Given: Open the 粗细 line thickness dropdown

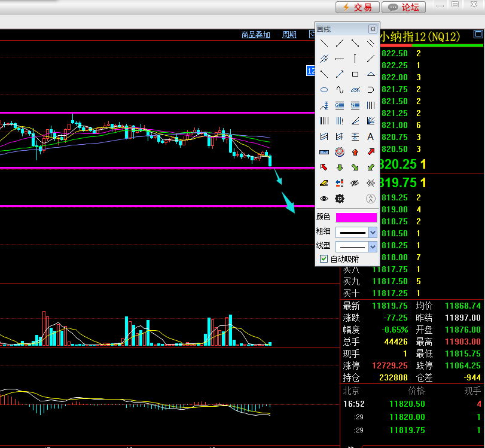Looking at the screenshot, I should (x=373, y=232).
